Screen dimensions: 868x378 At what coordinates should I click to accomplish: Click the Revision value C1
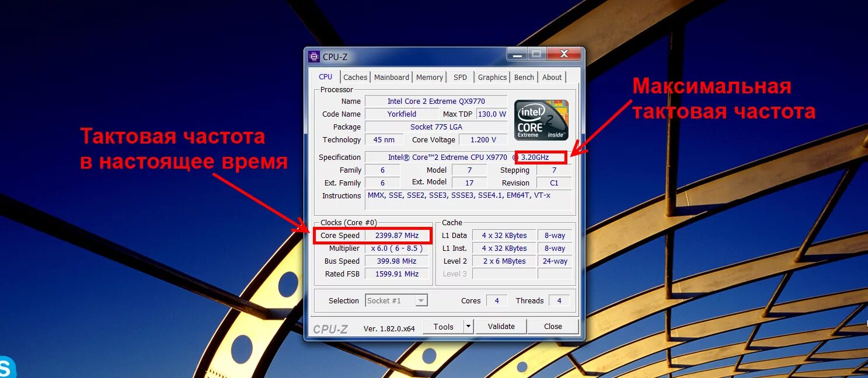(x=554, y=183)
